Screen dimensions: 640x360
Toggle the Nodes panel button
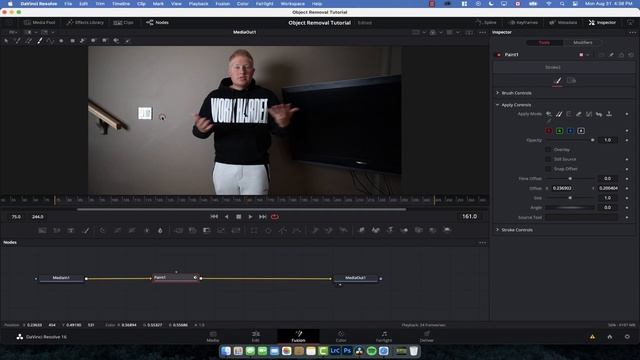[x=158, y=22]
